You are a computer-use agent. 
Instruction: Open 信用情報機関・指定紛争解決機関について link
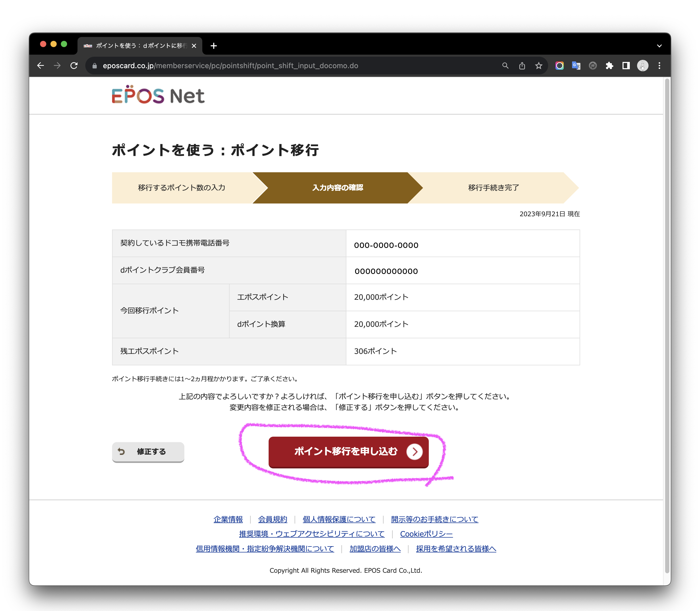tap(265, 549)
